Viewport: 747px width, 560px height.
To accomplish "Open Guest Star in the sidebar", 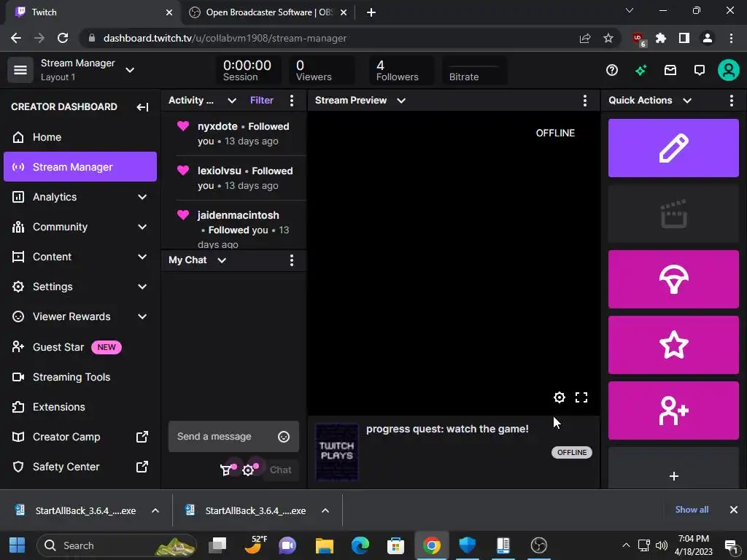I will point(80,347).
